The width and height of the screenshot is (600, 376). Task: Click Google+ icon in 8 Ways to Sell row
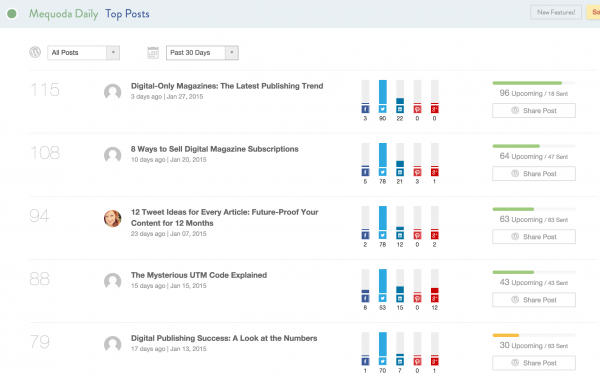[435, 172]
